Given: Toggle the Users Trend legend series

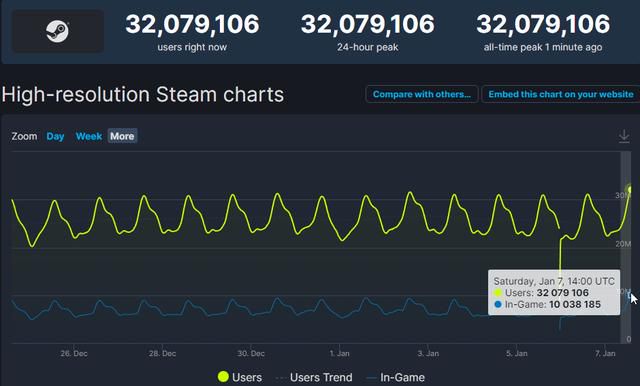Looking at the screenshot, I should (314, 377).
